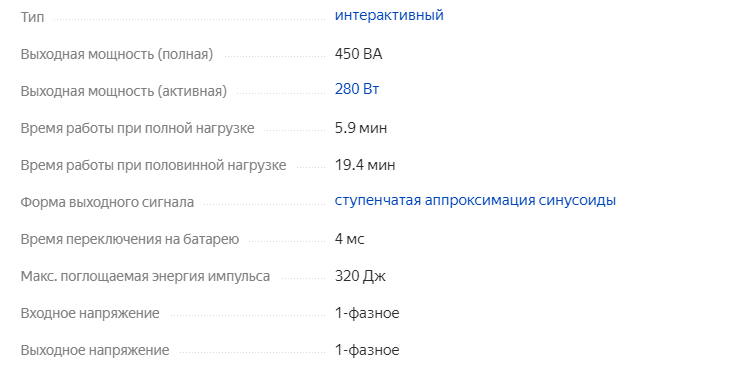
Task: Click Время переключения на батарею label
Action: 130,240
